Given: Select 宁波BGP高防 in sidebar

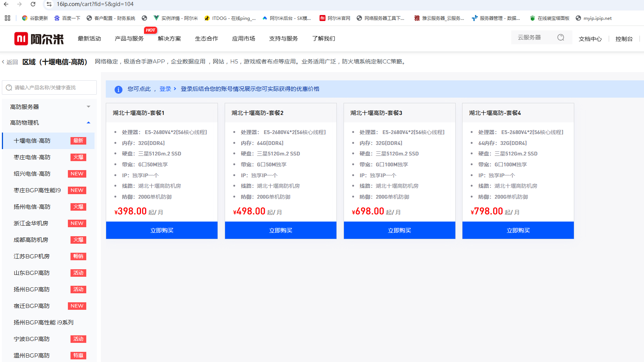Looking at the screenshot, I should click(x=48, y=339).
